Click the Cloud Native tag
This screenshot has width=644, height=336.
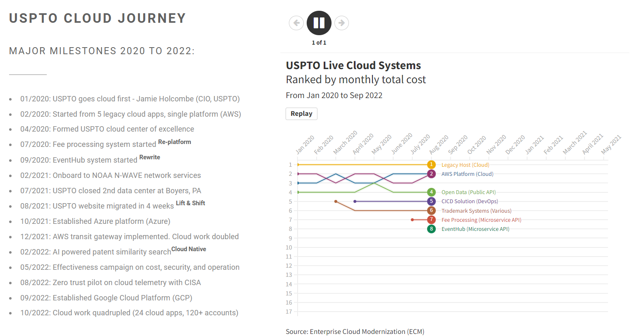click(x=189, y=249)
